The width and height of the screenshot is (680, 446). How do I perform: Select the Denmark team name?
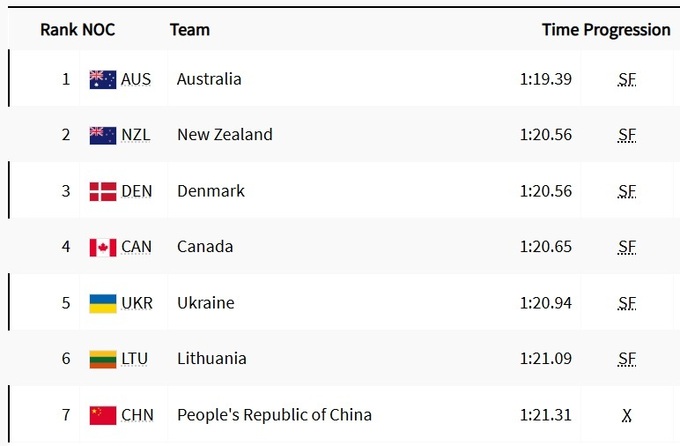[210, 191]
